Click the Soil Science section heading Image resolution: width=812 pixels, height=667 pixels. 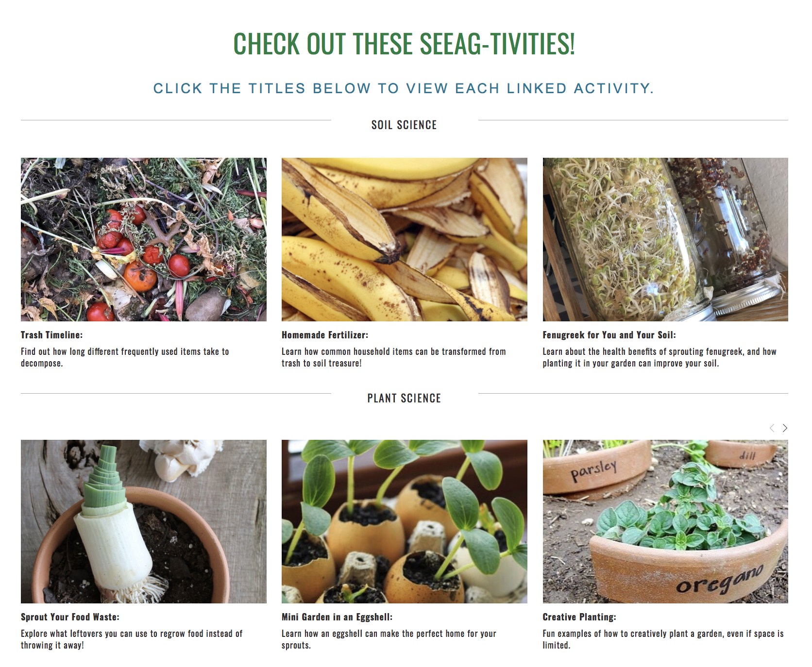[404, 125]
